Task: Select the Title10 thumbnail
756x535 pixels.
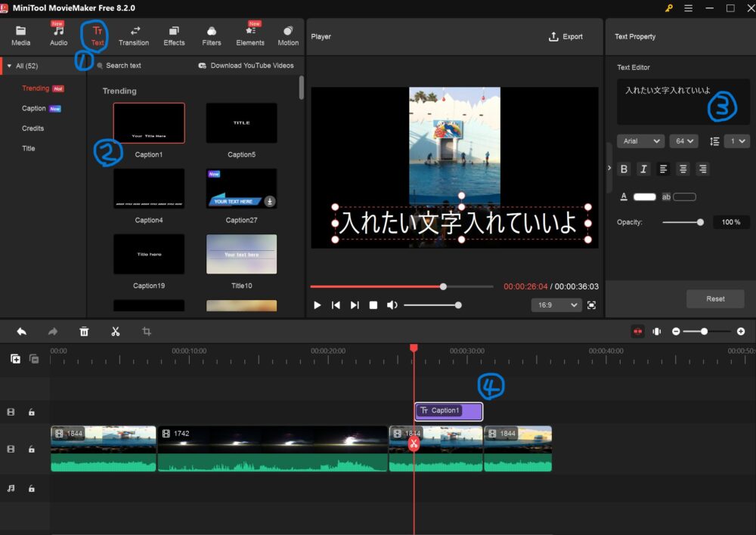Action: click(x=242, y=254)
